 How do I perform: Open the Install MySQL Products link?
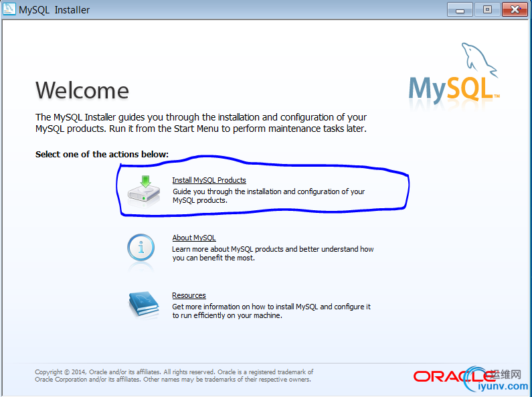[209, 180]
